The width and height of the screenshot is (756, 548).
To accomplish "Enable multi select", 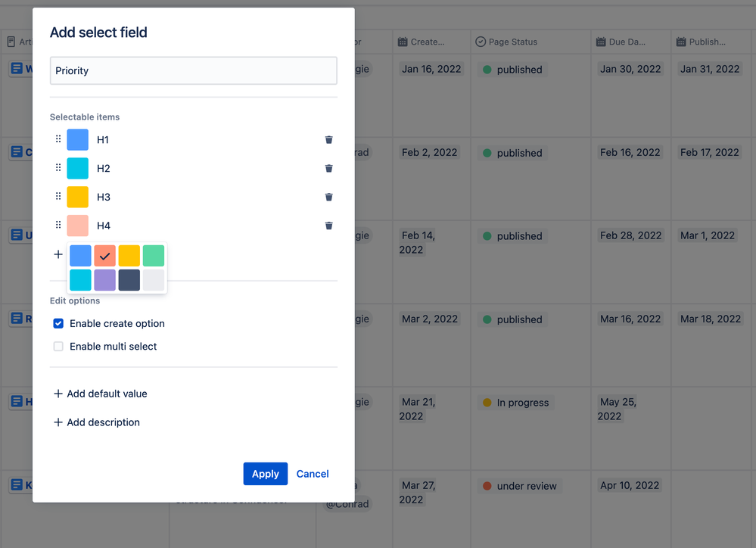I will tap(58, 346).
